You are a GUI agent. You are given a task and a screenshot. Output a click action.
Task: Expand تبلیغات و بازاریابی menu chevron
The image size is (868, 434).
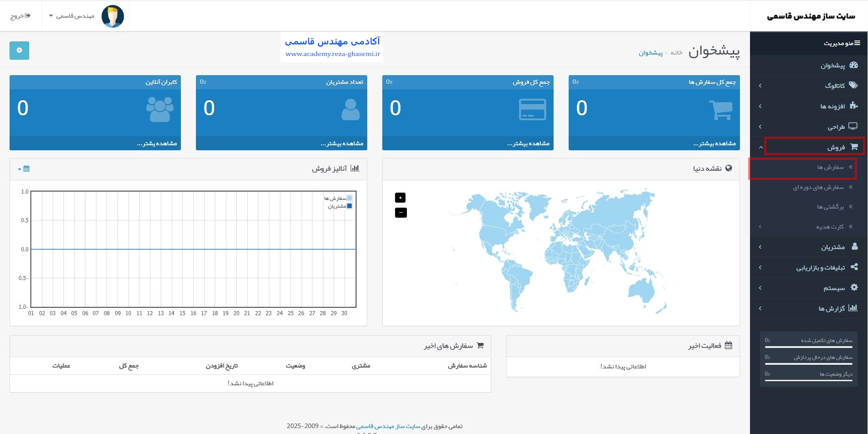point(760,267)
